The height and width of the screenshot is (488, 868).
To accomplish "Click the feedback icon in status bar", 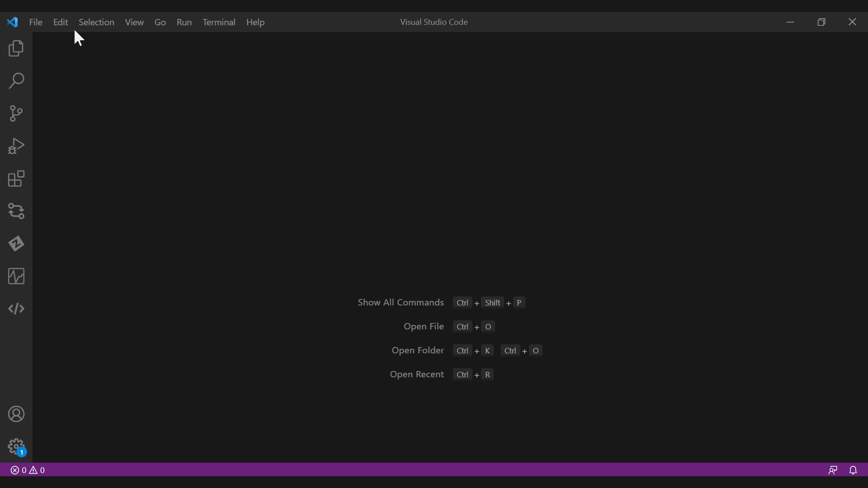I will click(x=833, y=470).
